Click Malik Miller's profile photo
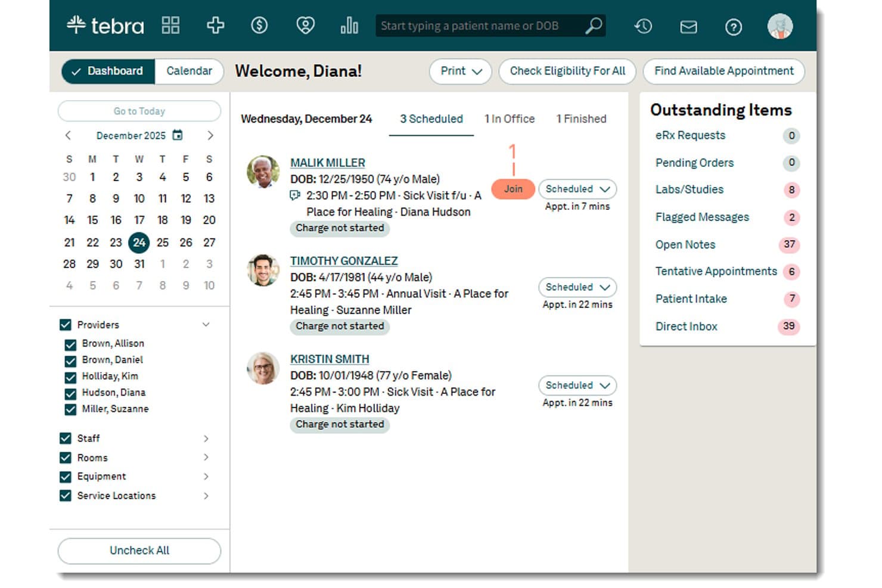 pyautogui.click(x=263, y=172)
